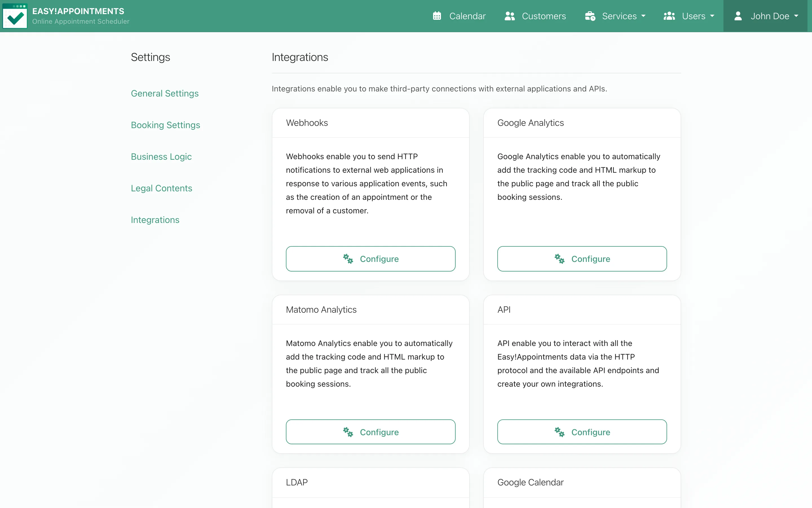Configure the API integration

pos(582,432)
